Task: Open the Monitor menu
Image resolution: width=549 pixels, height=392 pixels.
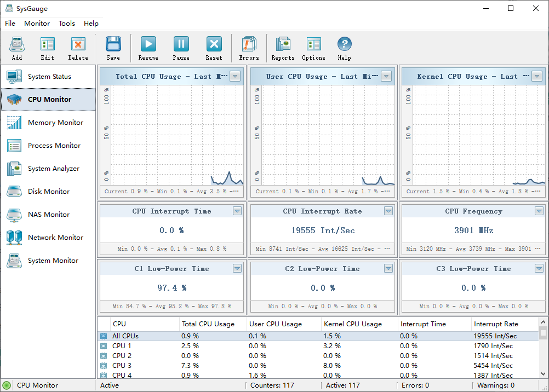Action: click(x=37, y=24)
